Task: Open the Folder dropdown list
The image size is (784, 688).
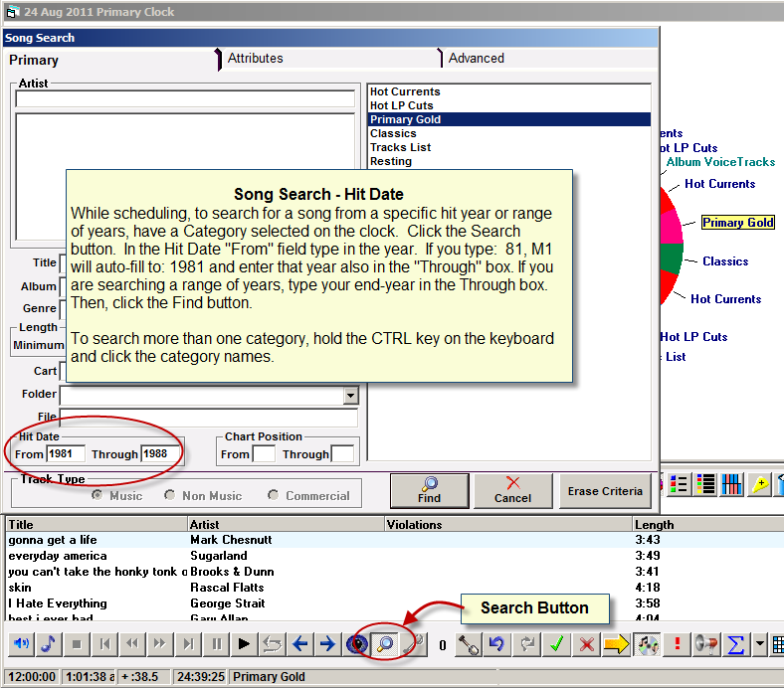Action: tap(350, 396)
